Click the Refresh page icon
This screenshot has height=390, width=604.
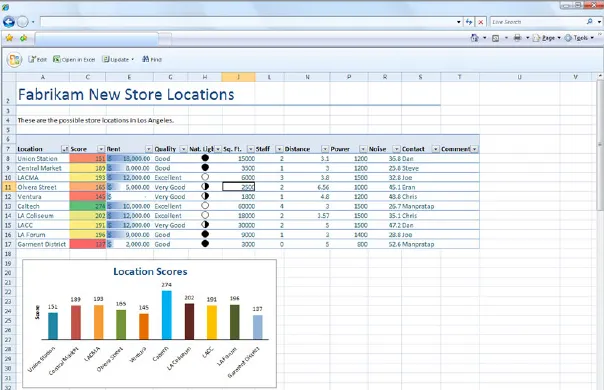click(x=469, y=22)
